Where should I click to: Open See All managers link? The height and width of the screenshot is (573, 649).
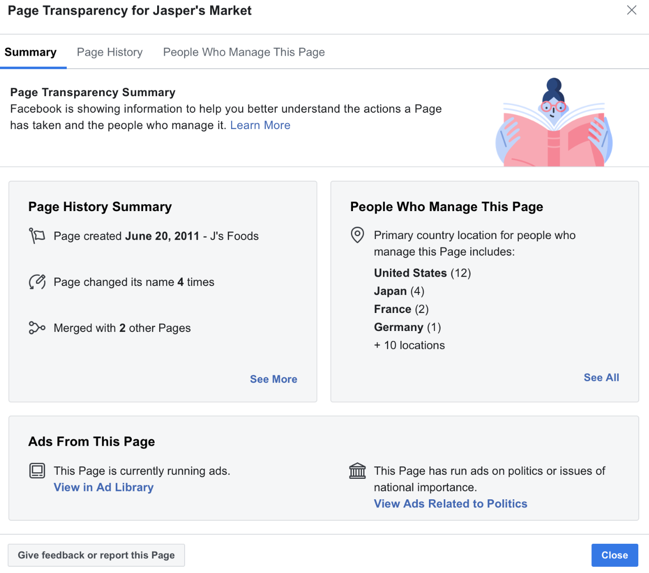pos(601,378)
